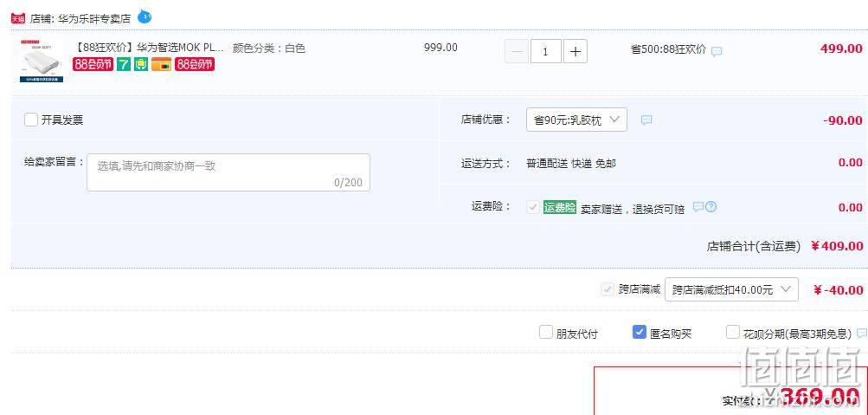Uncheck the 匿名购买 checkbox

click(639, 333)
